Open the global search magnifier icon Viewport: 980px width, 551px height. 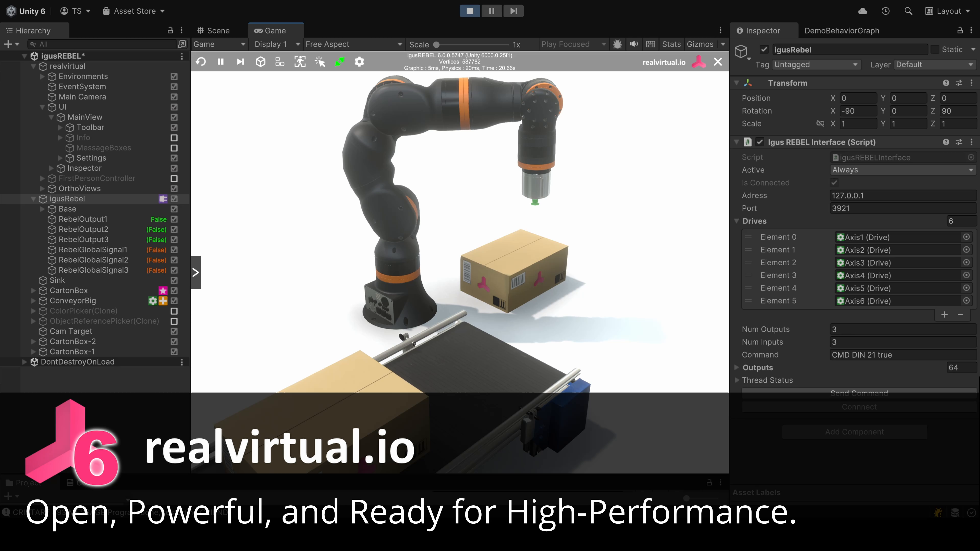click(x=908, y=11)
